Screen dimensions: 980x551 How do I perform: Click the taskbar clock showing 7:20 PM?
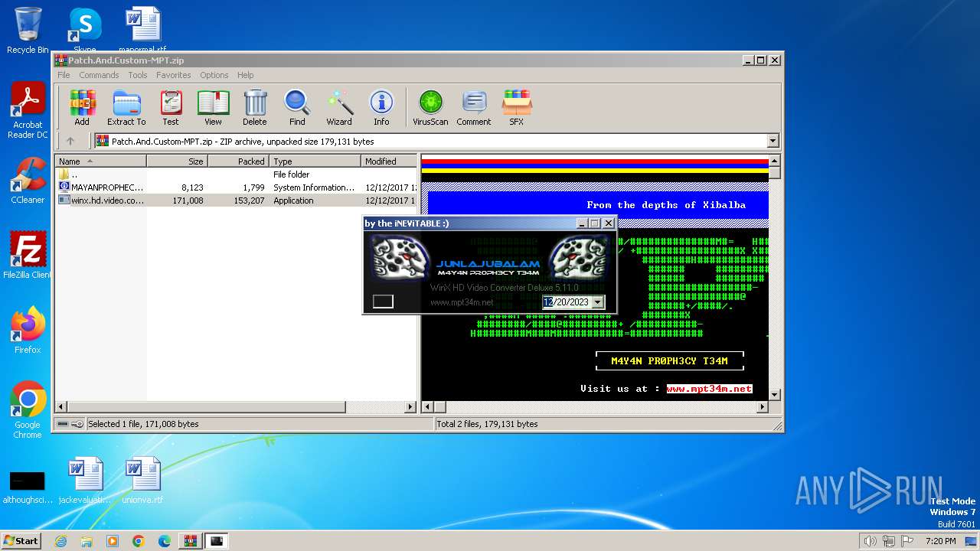940,541
